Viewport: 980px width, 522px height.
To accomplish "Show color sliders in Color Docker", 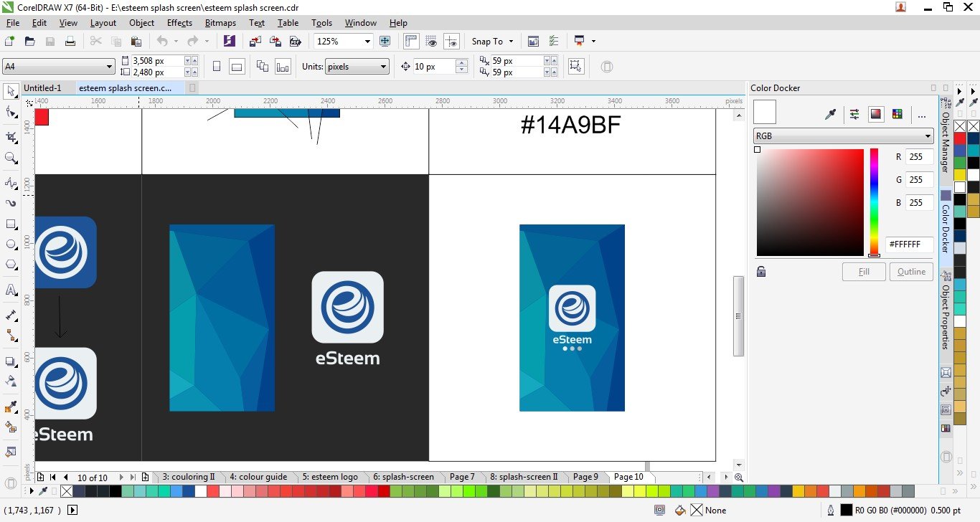I will click(x=854, y=114).
